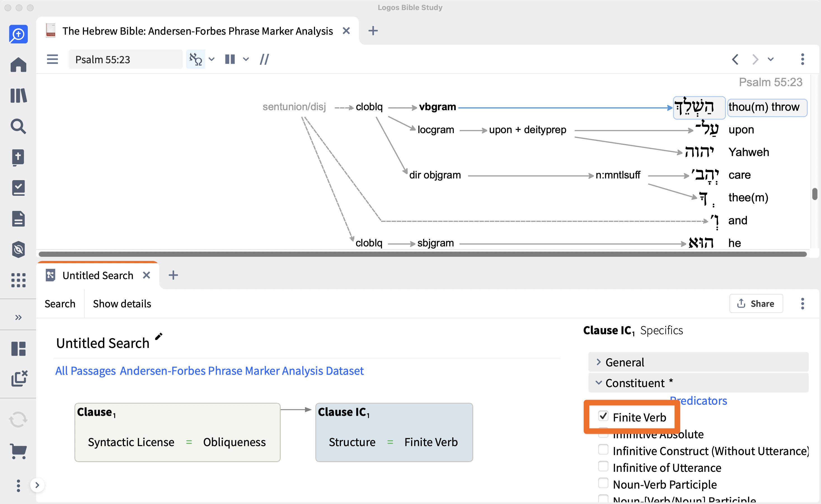Click the parallel resource // icon

coord(264,59)
